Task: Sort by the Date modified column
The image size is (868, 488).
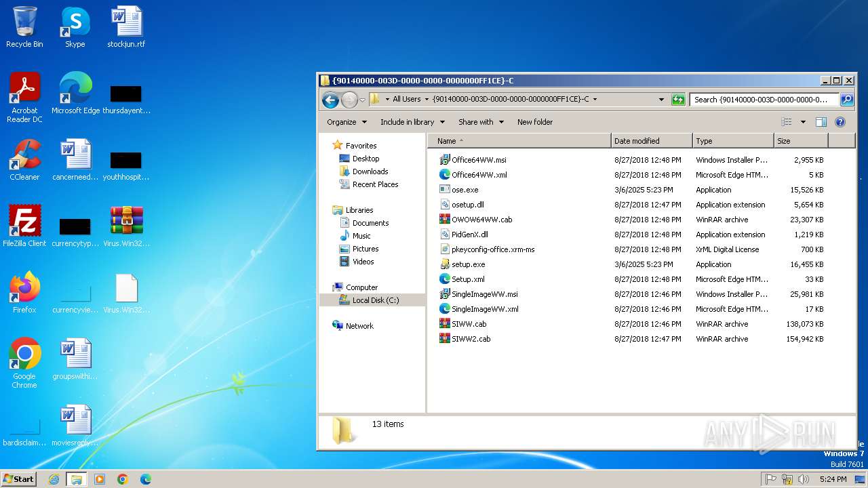Action: [652, 141]
